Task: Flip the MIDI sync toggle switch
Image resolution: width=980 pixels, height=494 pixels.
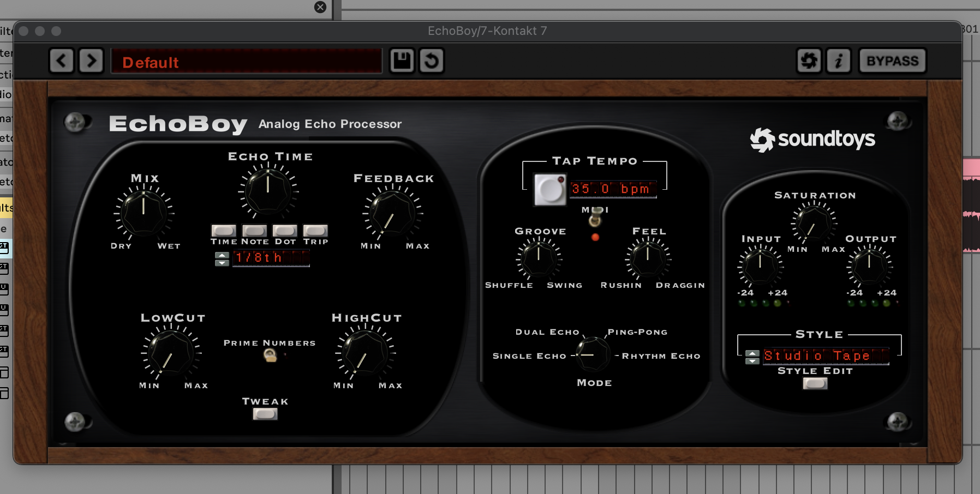Action: click(x=595, y=218)
